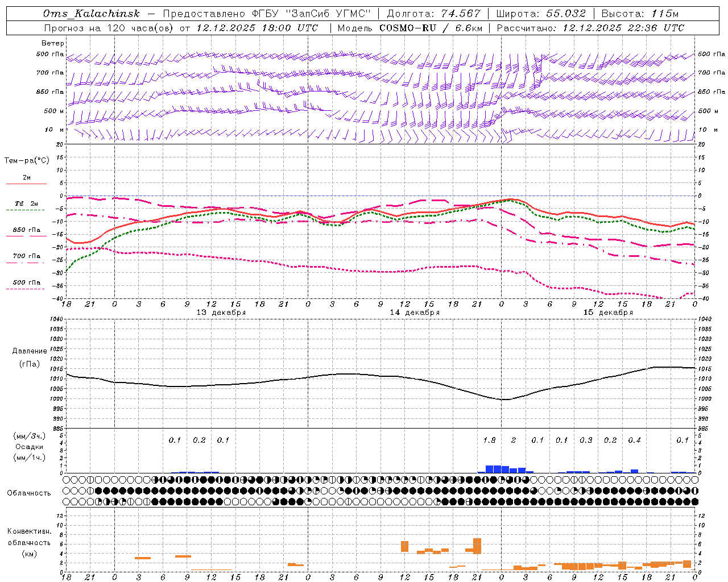728x582 pixels.
Task: Select the longitude value 'Долгота: 74.567'
Action: (x=433, y=14)
